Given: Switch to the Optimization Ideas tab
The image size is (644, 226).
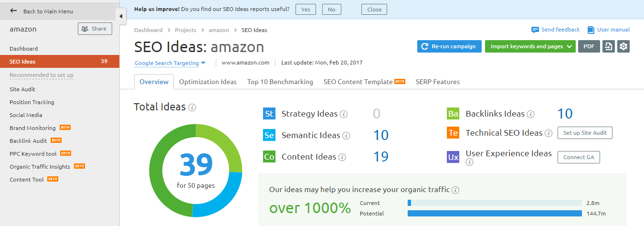Looking at the screenshot, I should [x=208, y=82].
